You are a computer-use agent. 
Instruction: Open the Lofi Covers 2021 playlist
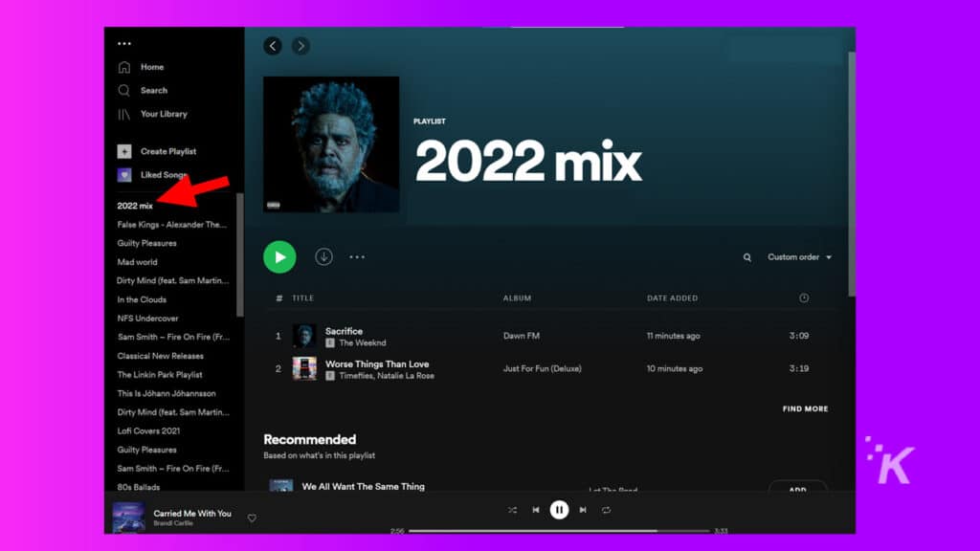(148, 431)
